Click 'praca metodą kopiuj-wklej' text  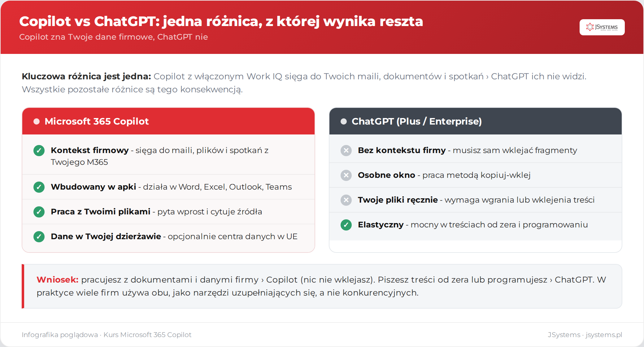pyautogui.click(x=476, y=175)
